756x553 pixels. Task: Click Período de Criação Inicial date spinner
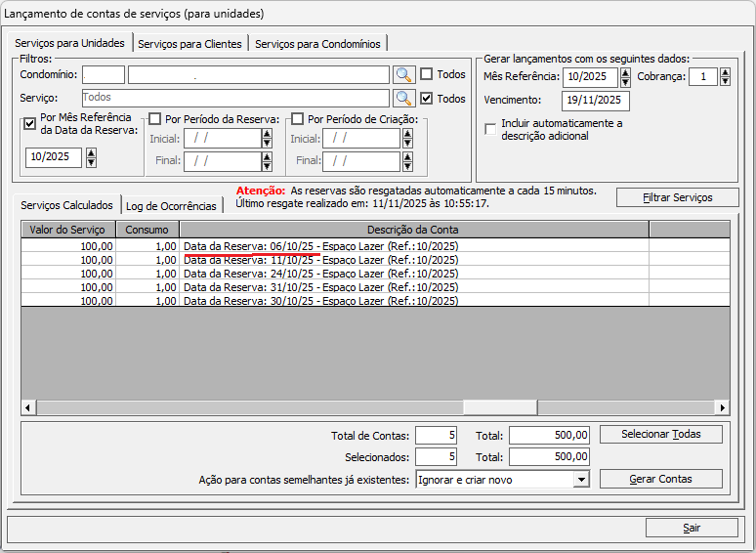point(407,139)
